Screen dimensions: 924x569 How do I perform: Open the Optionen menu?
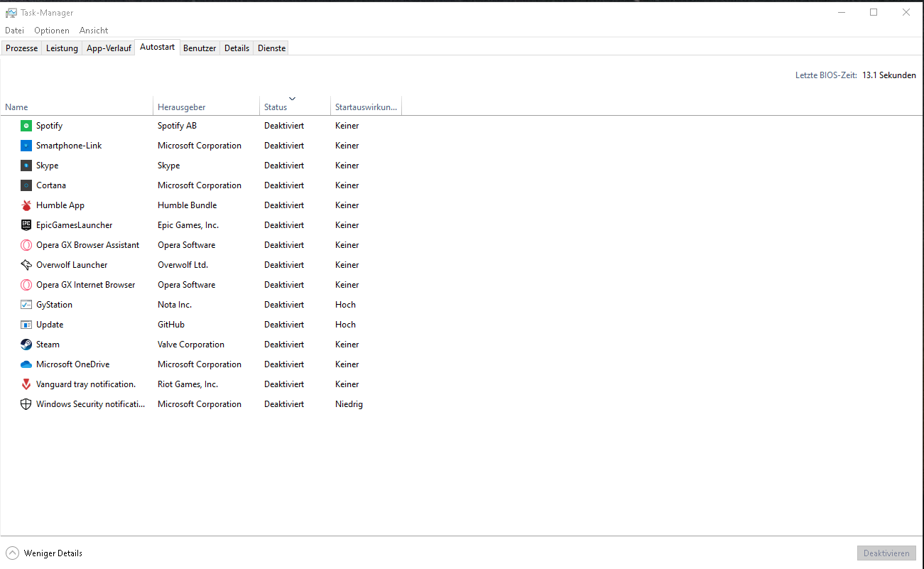click(x=52, y=31)
